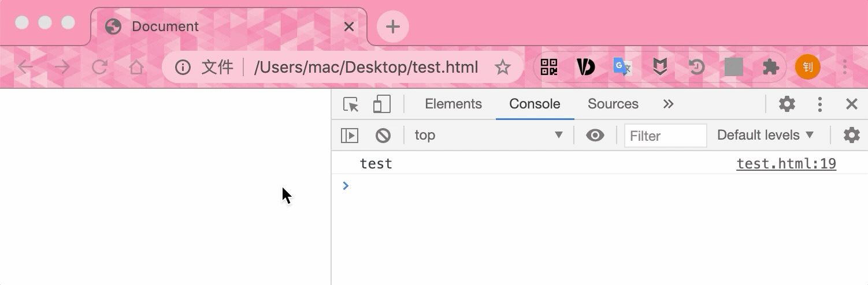Select the Document browser tab
The width and height of the screenshot is (868, 285).
[x=229, y=27]
